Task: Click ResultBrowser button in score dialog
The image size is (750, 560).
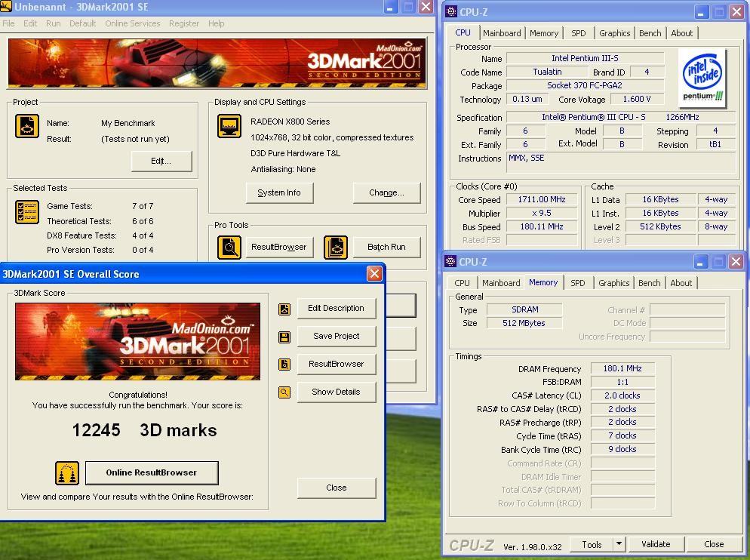Action: (x=336, y=365)
